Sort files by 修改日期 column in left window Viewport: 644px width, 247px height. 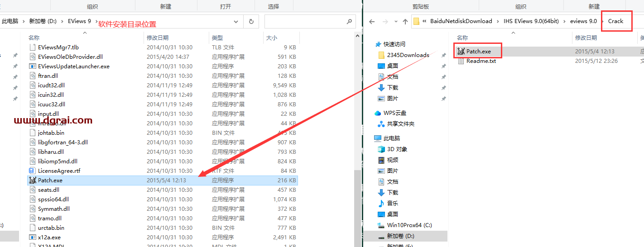[x=158, y=38]
